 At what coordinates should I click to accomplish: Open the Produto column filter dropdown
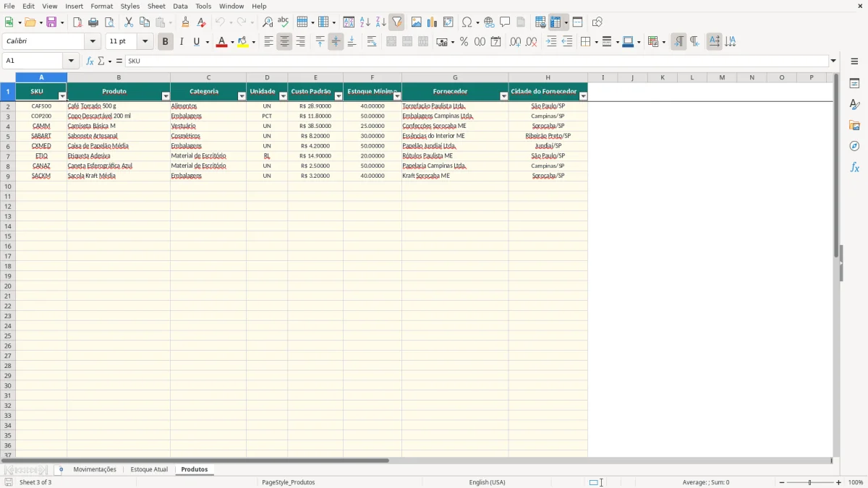[166, 96]
